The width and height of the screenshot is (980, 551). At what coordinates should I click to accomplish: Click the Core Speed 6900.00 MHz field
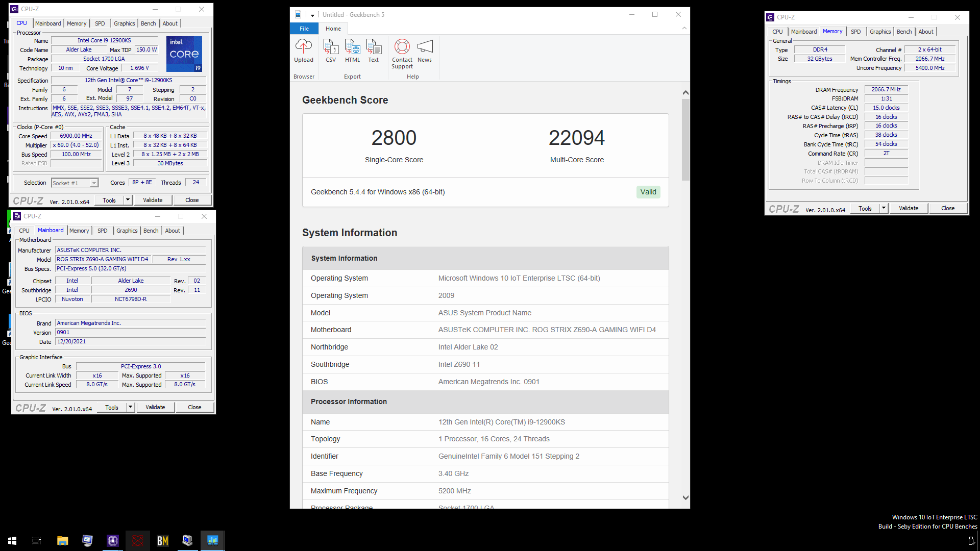[76, 136]
